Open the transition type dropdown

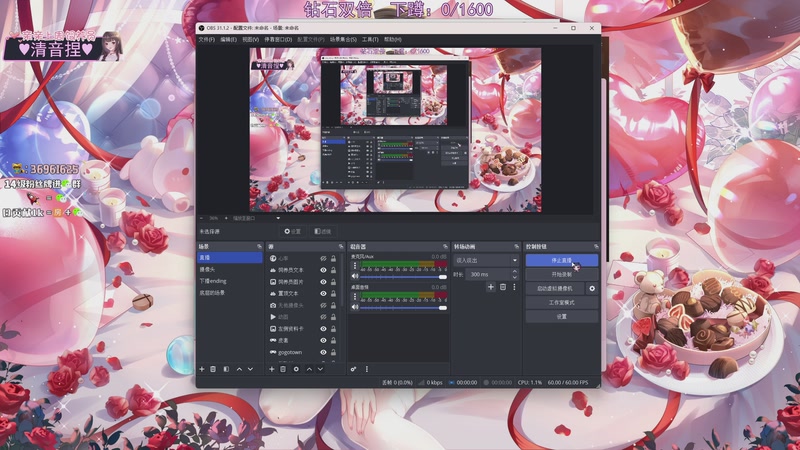click(486, 260)
